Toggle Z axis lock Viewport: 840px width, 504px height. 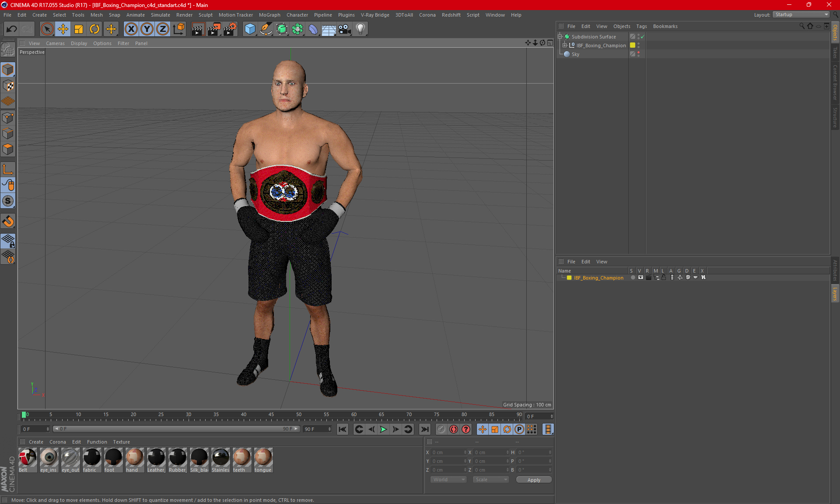point(163,29)
